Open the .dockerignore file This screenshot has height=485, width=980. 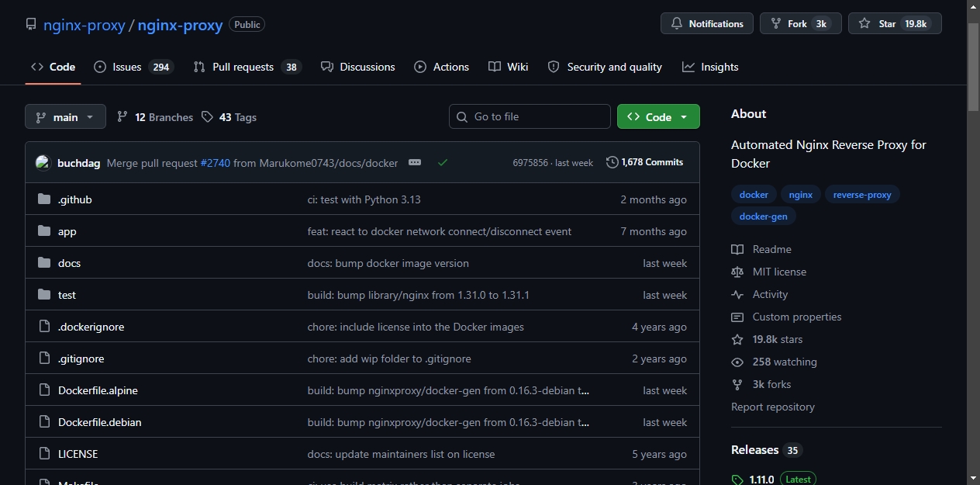pyautogui.click(x=91, y=327)
